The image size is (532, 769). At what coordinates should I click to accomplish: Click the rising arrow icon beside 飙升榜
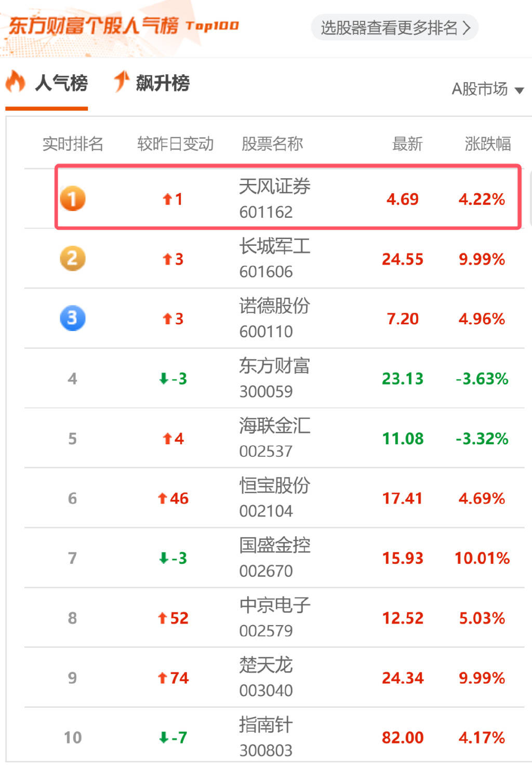pos(121,82)
